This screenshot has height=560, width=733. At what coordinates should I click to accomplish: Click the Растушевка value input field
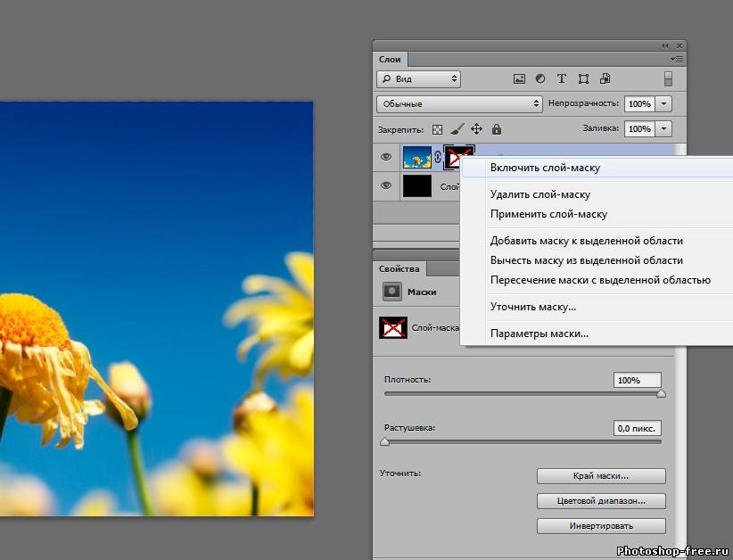[x=638, y=428]
